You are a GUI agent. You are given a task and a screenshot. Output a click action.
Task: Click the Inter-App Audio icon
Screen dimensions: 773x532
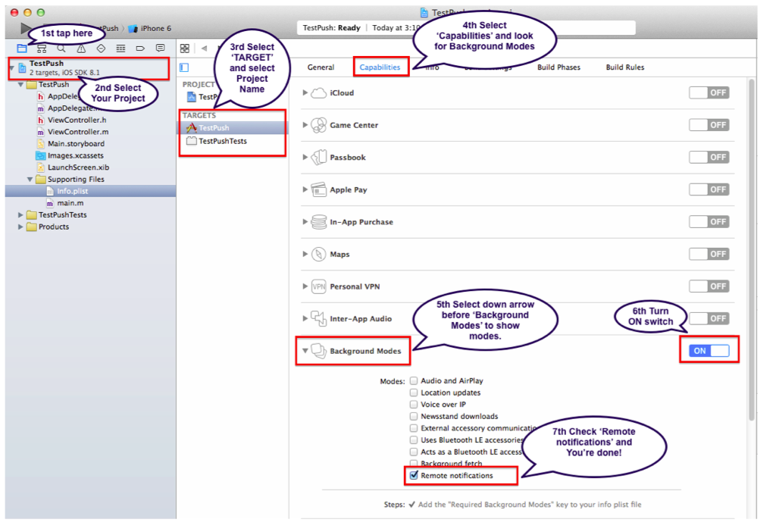(x=319, y=318)
